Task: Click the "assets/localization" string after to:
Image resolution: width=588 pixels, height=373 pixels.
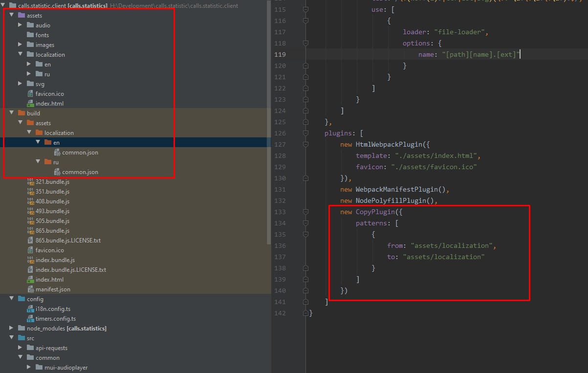Action: 444,257
